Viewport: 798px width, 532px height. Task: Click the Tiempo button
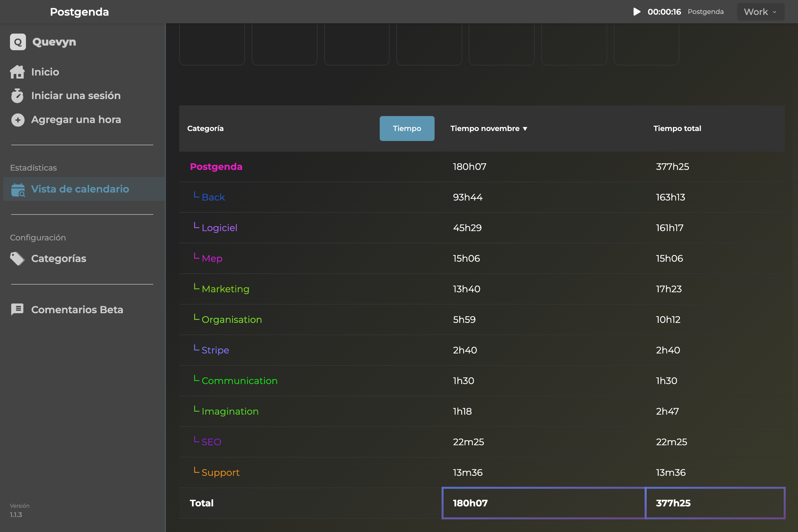coord(407,129)
